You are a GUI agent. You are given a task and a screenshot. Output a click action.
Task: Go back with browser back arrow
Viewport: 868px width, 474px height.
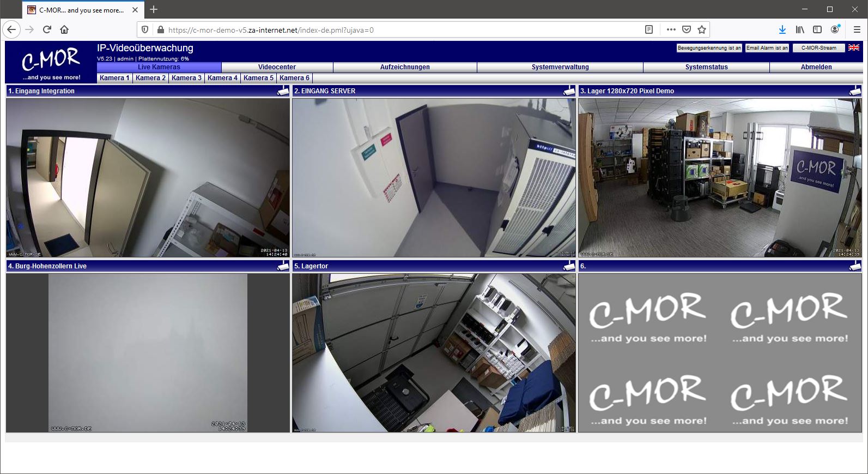click(12, 29)
